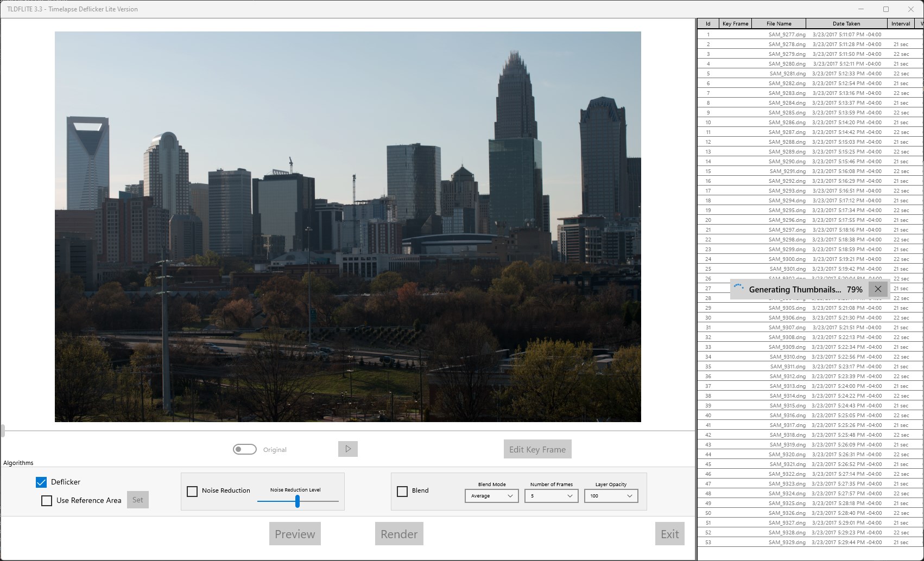Viewport: 924px width, 561px height.
Task: Select the row for SAM_9283.dng
Action: click(810, 93)
